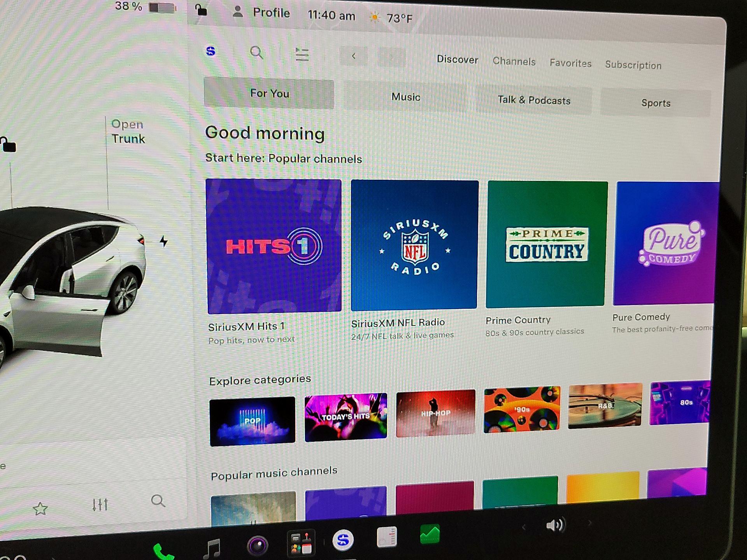Tap the 11:40 am clock
The width and height of the screenshot is (747, 560).
coord(331,15)
